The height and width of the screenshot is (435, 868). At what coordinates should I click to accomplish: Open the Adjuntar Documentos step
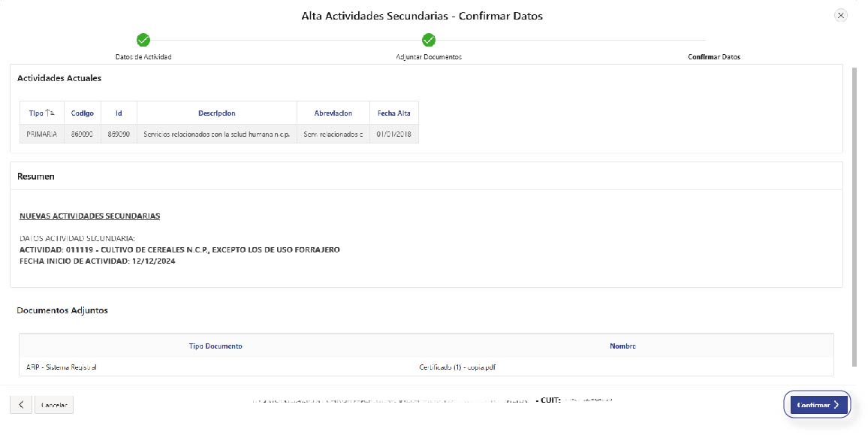[429, 57]
